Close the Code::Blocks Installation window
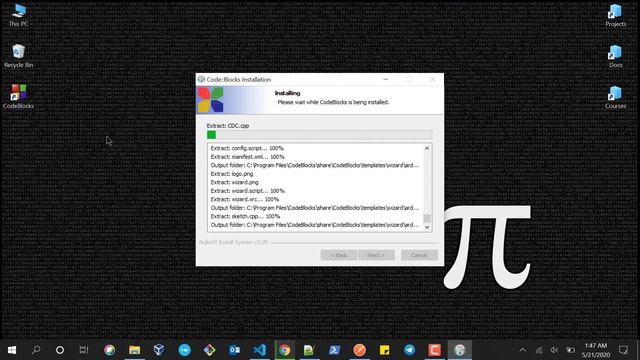 click(x=432, y=79)
